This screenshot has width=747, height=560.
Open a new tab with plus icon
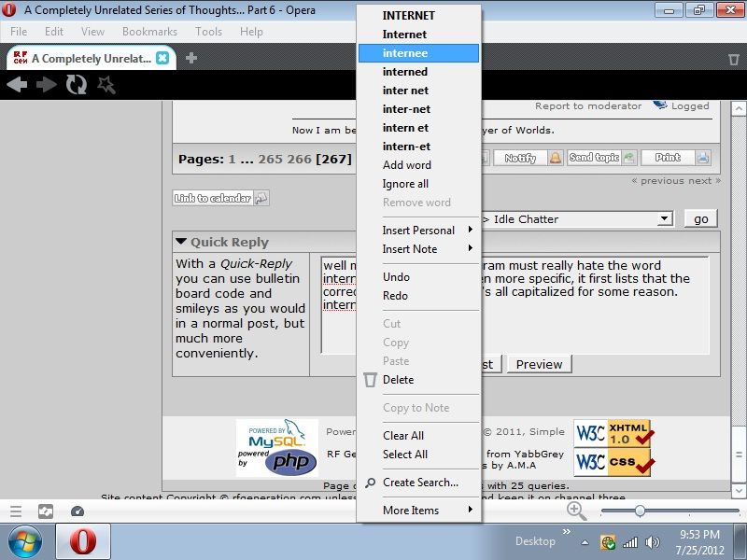191,58
